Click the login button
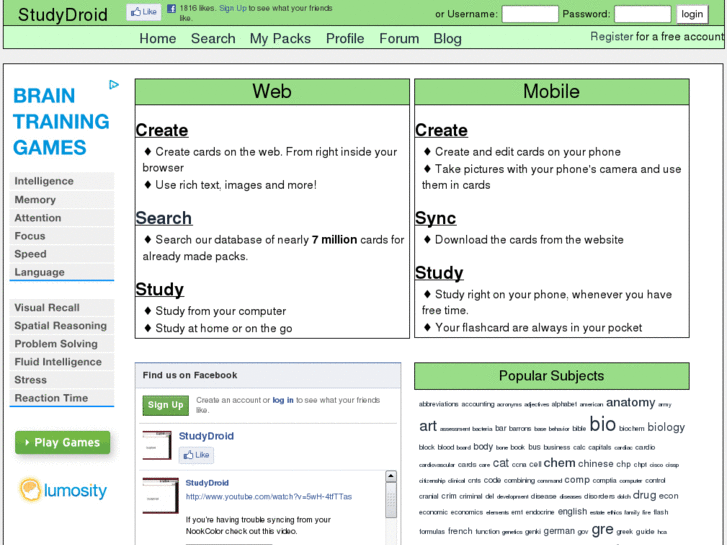727x545 pixels. [692, 14]
